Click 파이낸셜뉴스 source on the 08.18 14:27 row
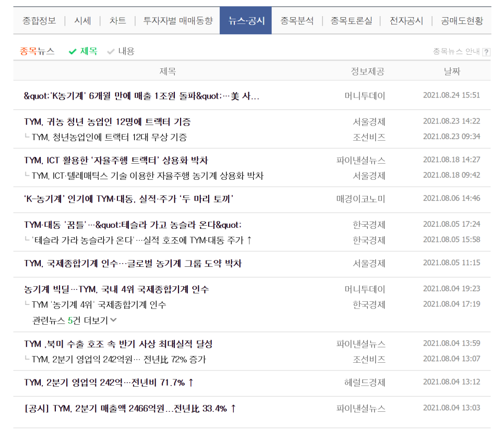The image size is (504, 430). click(x=361, y=160)
